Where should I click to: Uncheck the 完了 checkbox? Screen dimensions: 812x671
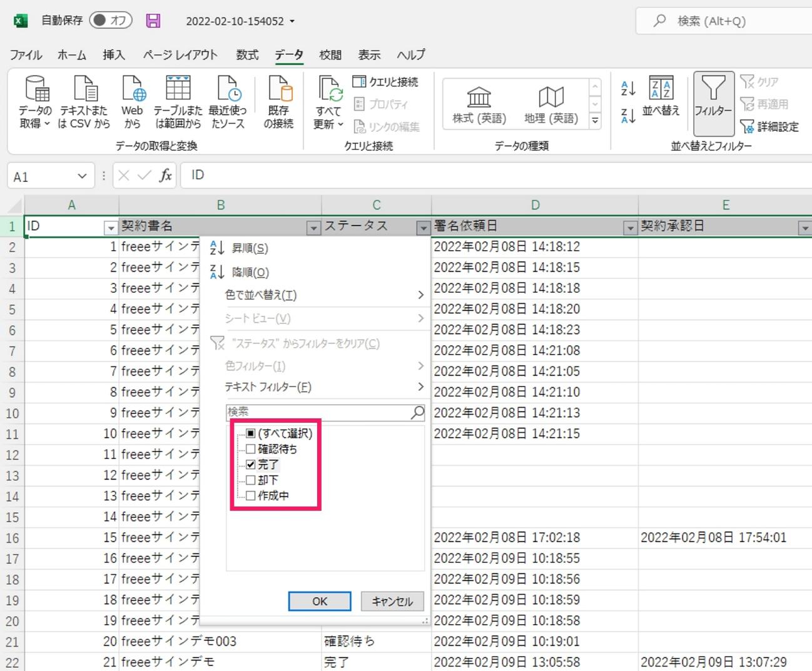click(251, 465)
